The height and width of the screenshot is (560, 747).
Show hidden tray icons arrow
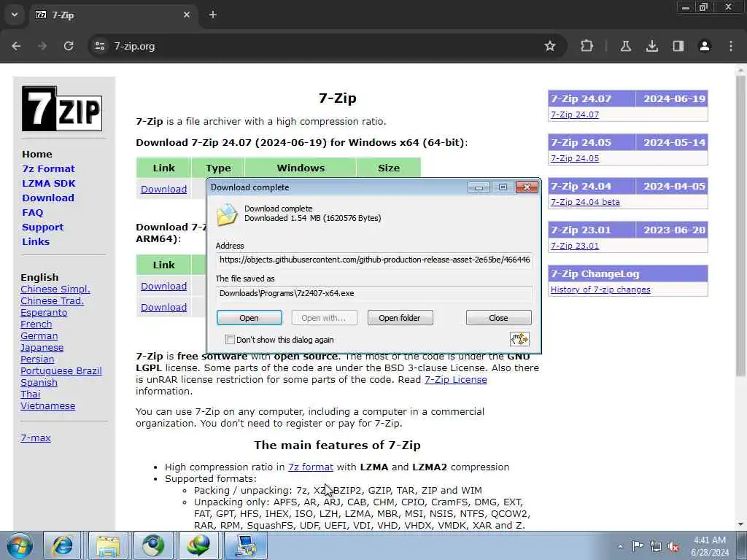tap(620, 546)
